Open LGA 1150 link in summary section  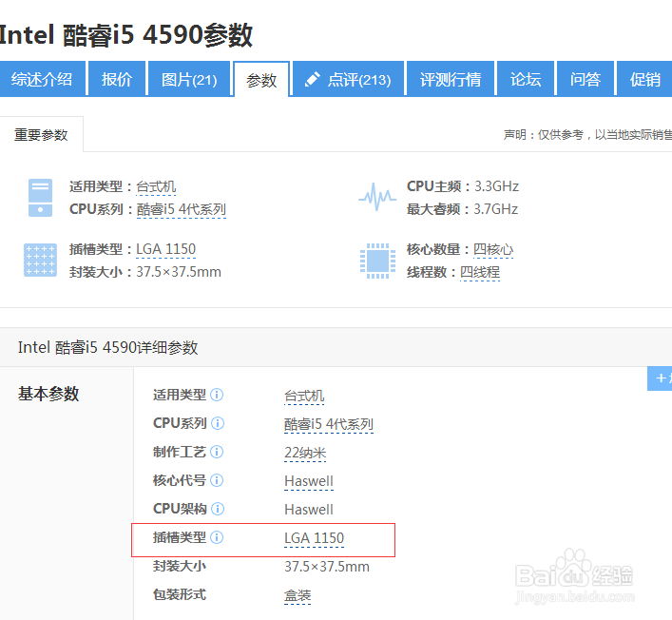pos(165,249)
